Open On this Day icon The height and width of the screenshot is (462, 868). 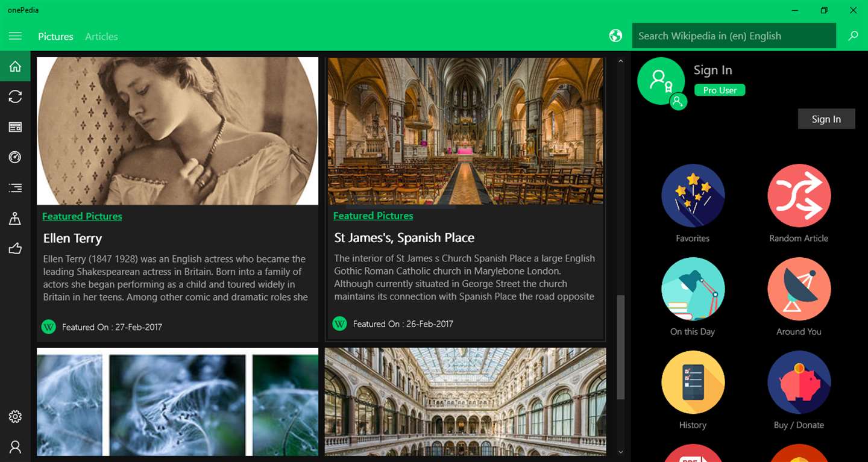tap(693, 289)
